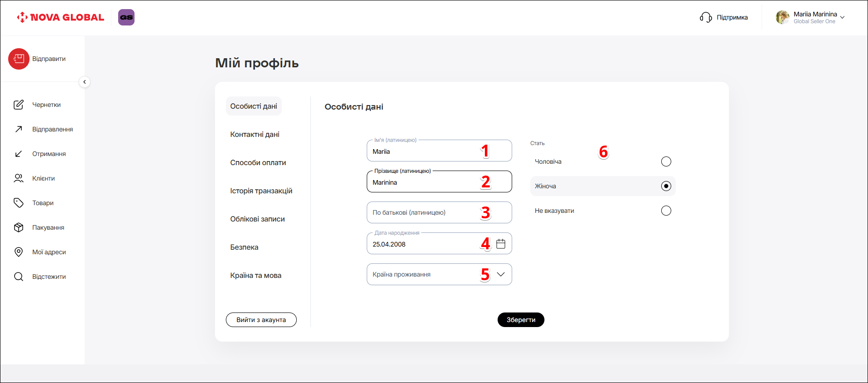Click the Відправлення outgoing arrow icon
This screenshot has height=383, width=868.
19,129
